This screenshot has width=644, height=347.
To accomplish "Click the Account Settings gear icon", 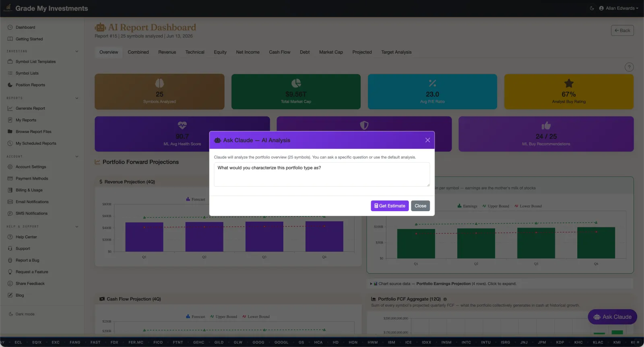I will click(x=10, y=167).
